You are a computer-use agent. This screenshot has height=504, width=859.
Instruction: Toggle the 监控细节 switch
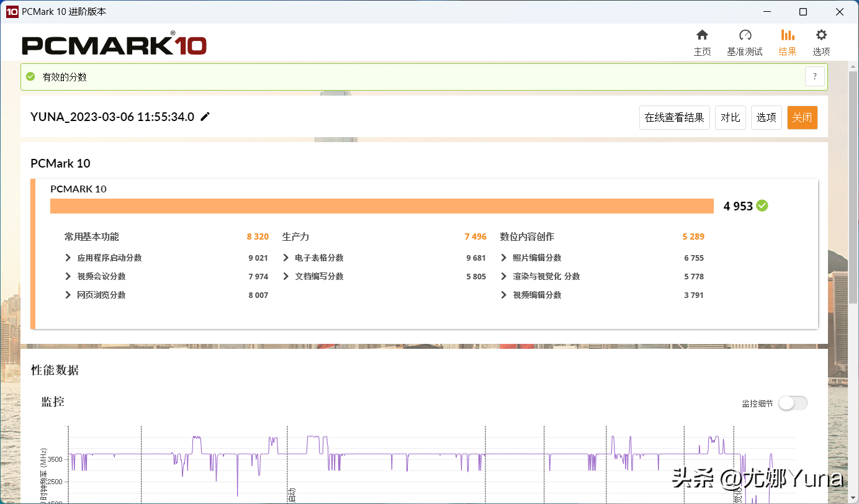click(793, 403)
